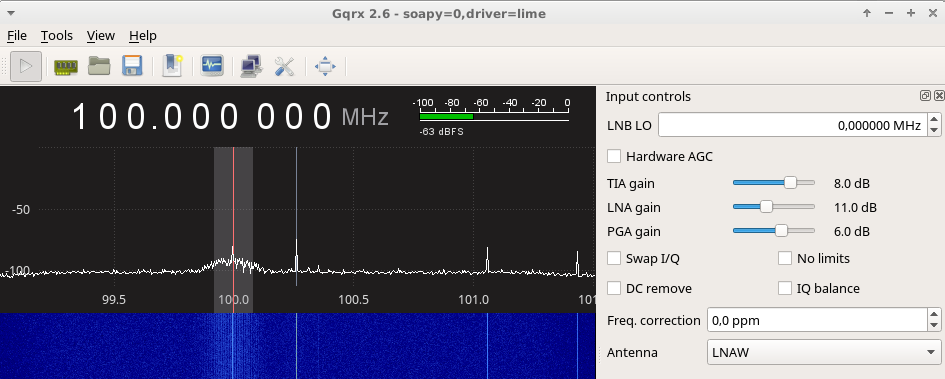Save settings with floppy disk icon
945x379 pixels.
point(132,66)
